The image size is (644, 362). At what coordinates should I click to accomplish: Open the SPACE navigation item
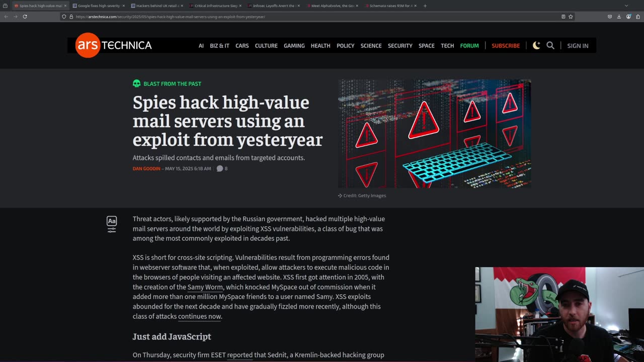427,46
